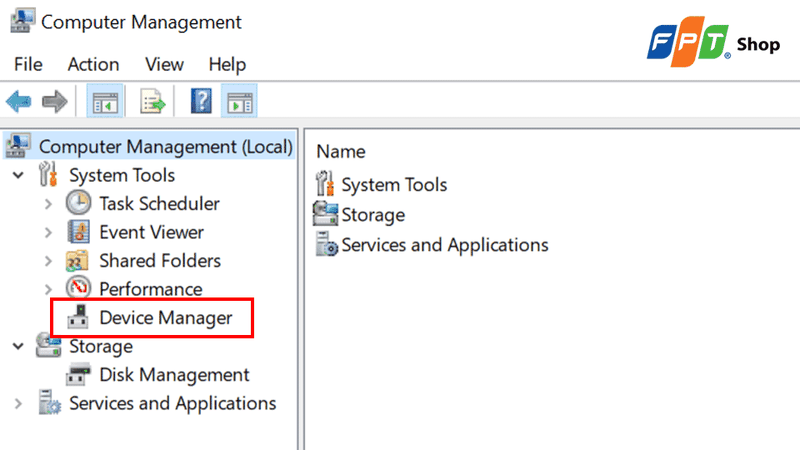
Task: Open Device Manager in tree
Action: tap(166, 318)
